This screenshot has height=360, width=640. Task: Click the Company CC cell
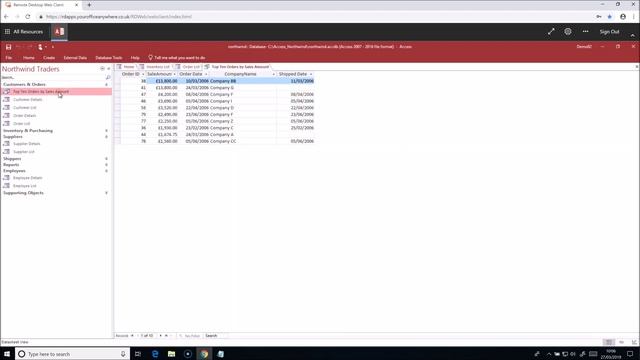click(243, 141)
